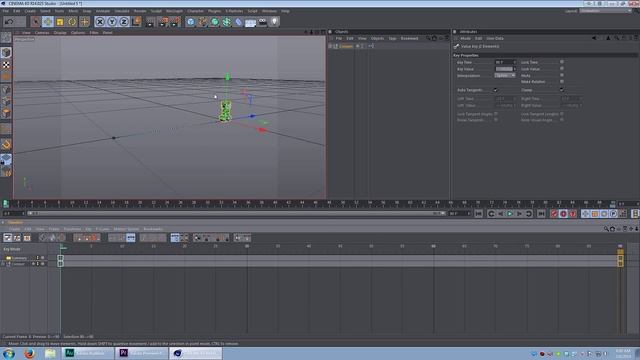Viewport: 640px width, 360px height.
Task: Click the green Play Forwards button
Action: pyautogui.click(x=510, y=213)
